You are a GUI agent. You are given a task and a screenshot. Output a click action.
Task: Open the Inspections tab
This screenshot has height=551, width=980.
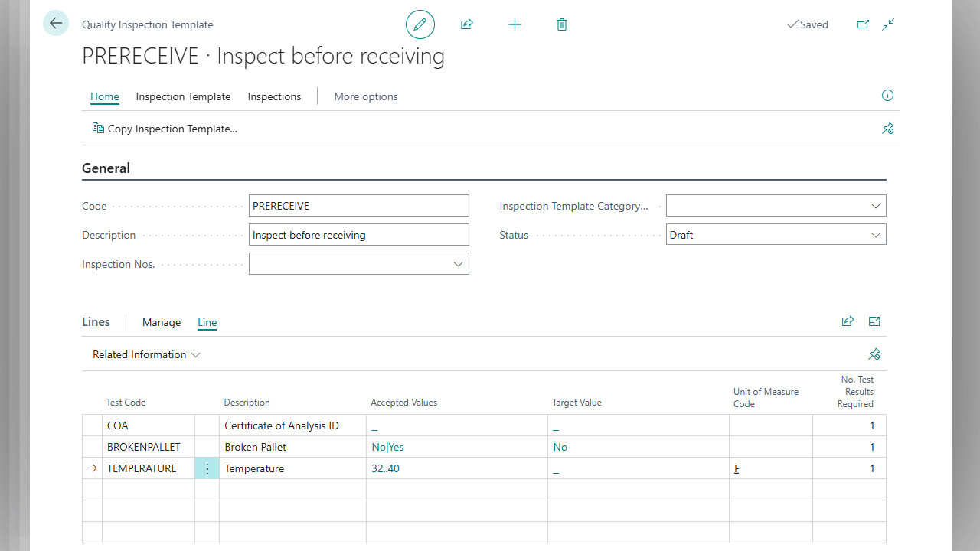274,96
